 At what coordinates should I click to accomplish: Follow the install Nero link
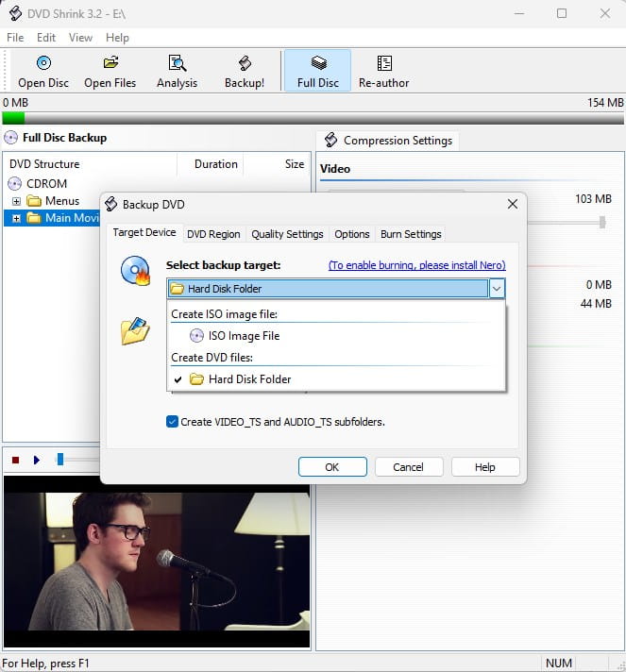tap(416, 265)
